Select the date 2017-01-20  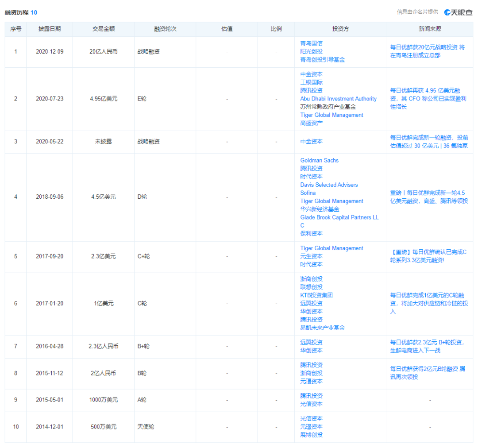(x=50, y=303)
